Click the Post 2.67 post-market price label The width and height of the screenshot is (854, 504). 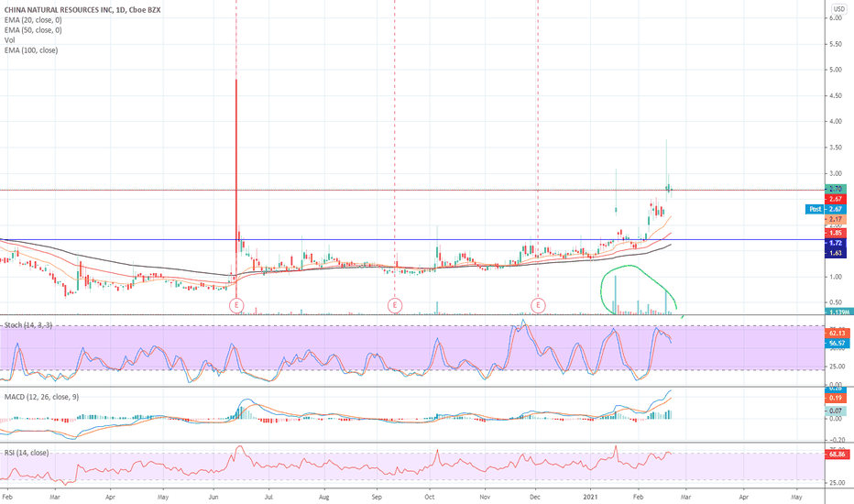click(826, 209)
